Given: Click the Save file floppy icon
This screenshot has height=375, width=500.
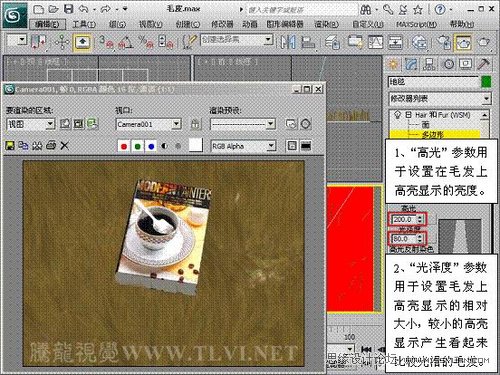Looking at the screenshot, I should coord(69,9).
